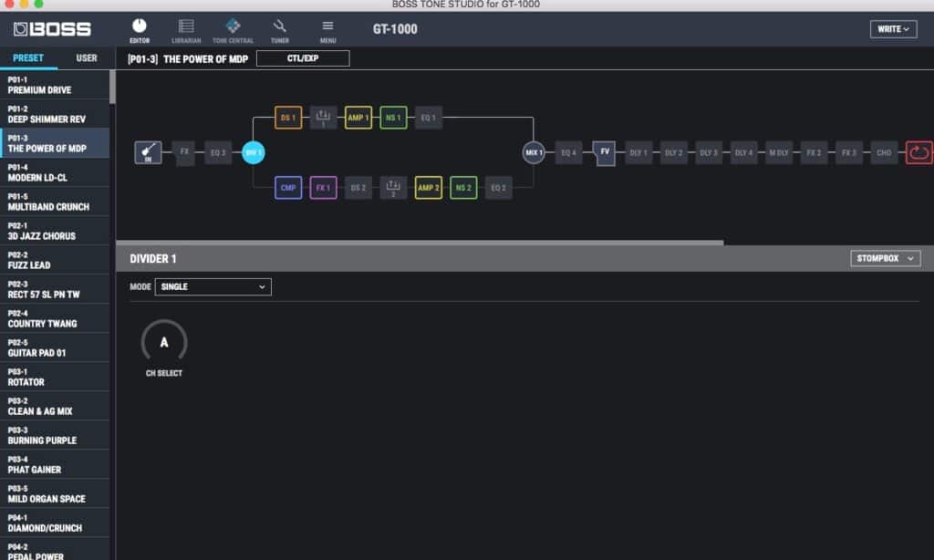Open the MODE dropdown set to SINGLE
Image resolution: width=934 pixels, height=560 pixels.
pos(213,286)
